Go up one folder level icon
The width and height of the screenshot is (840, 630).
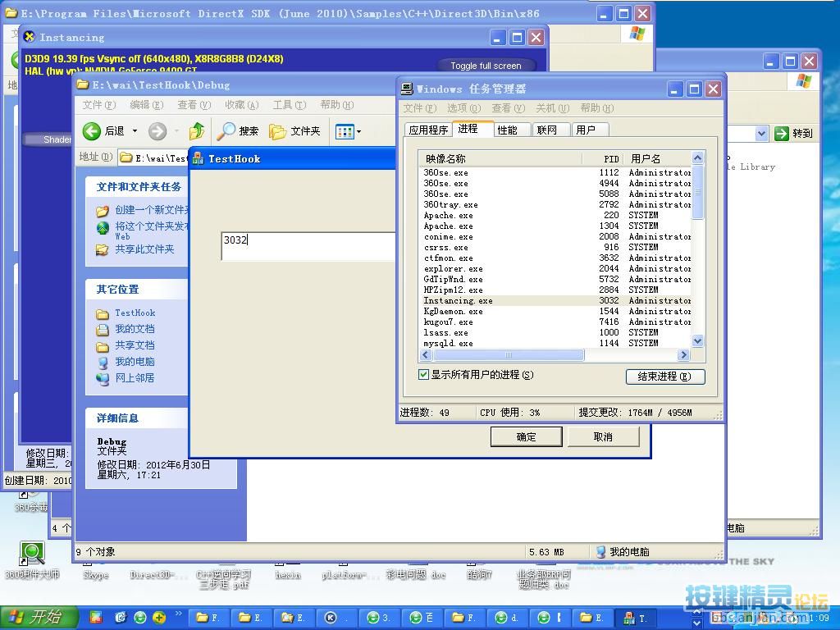(x=197, y=130)
